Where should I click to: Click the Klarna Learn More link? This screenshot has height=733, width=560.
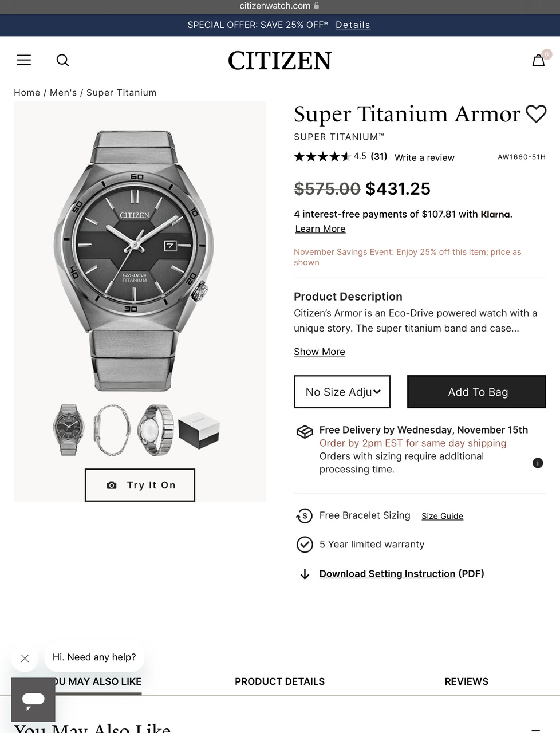pos(320,228)
